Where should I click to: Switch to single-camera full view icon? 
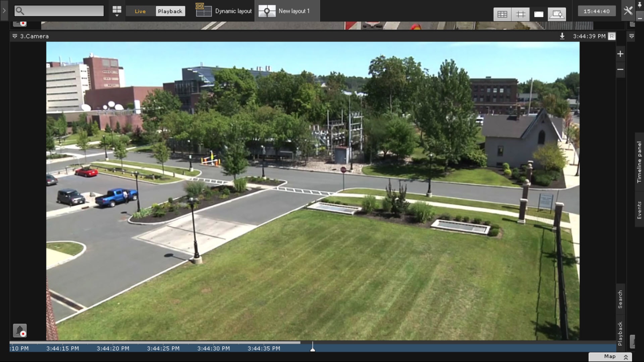point(539,14)
